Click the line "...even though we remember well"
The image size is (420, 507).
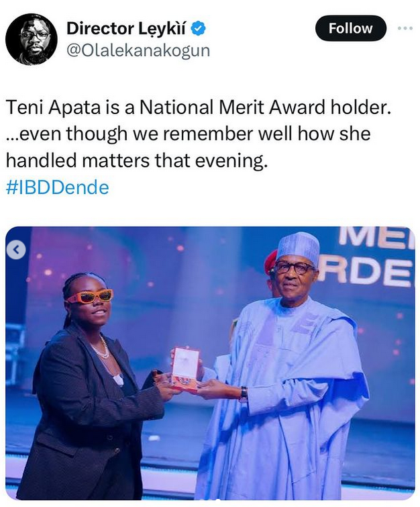click(x=188, y=134)
